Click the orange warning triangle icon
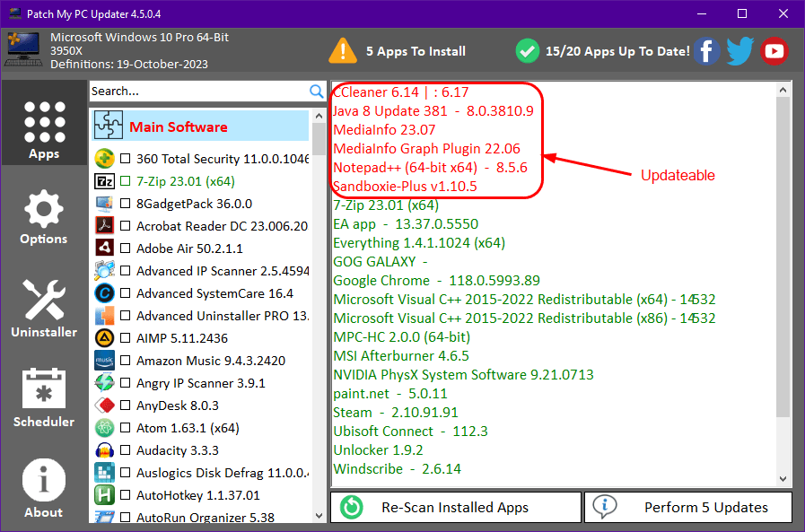Screen dimensions: 805x532 point(342,51)
